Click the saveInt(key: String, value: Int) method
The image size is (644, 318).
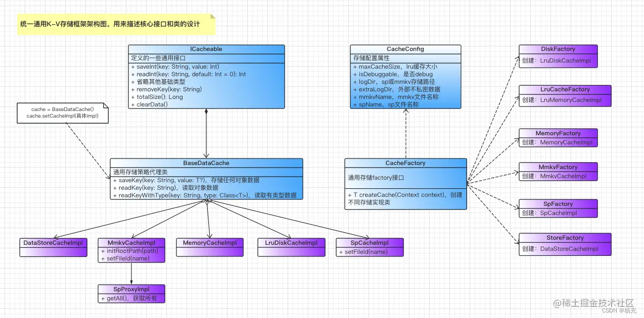pos(175,67)
